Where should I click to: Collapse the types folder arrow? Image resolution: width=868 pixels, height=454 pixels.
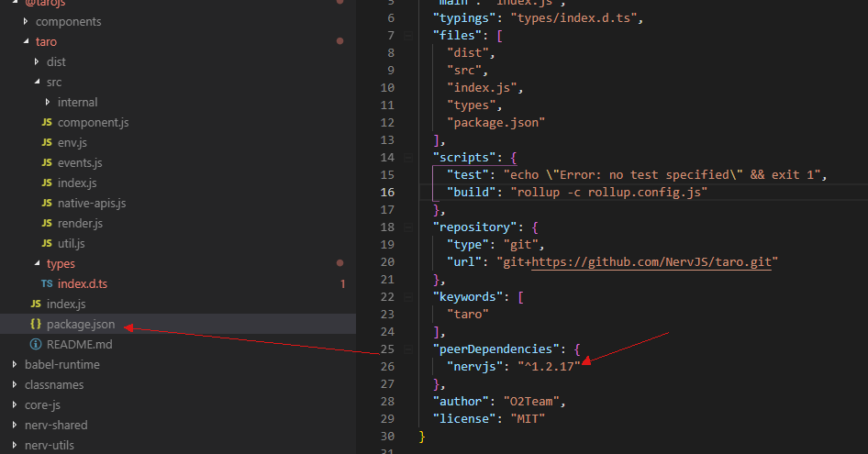coord(37,263)
